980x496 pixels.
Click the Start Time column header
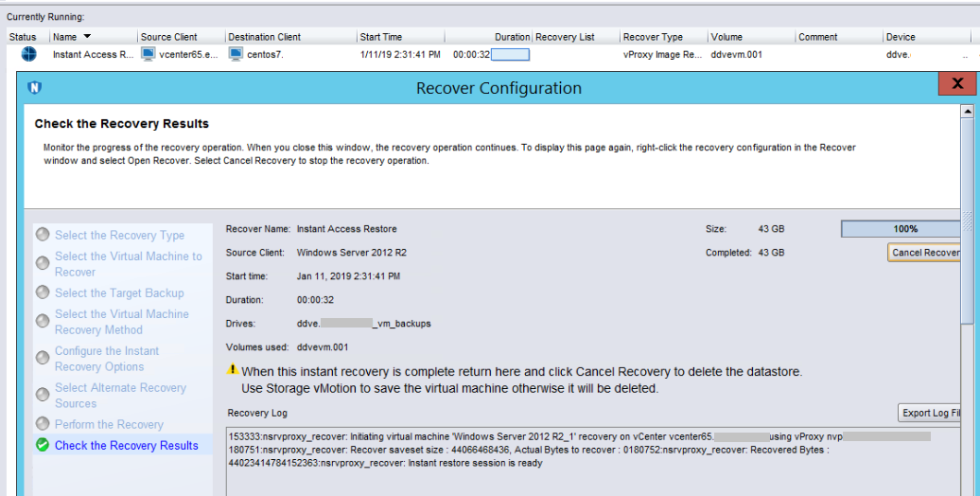(x=380, y=37)
